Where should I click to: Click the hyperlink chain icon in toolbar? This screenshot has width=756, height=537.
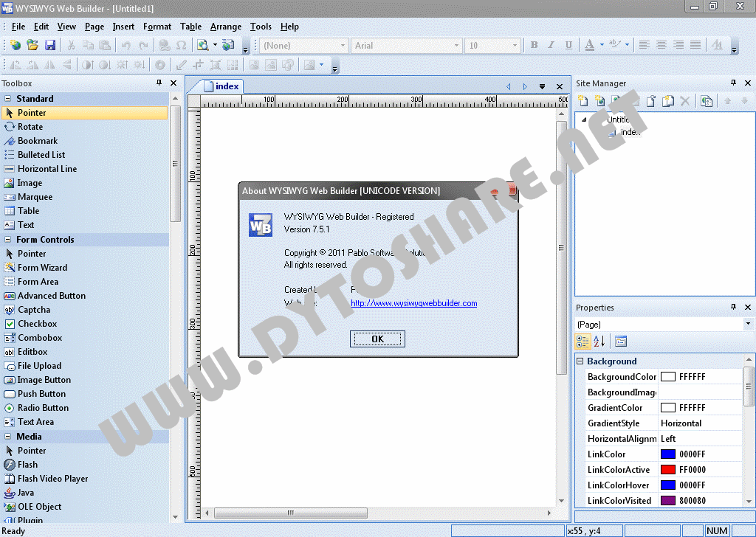[165, 45]
